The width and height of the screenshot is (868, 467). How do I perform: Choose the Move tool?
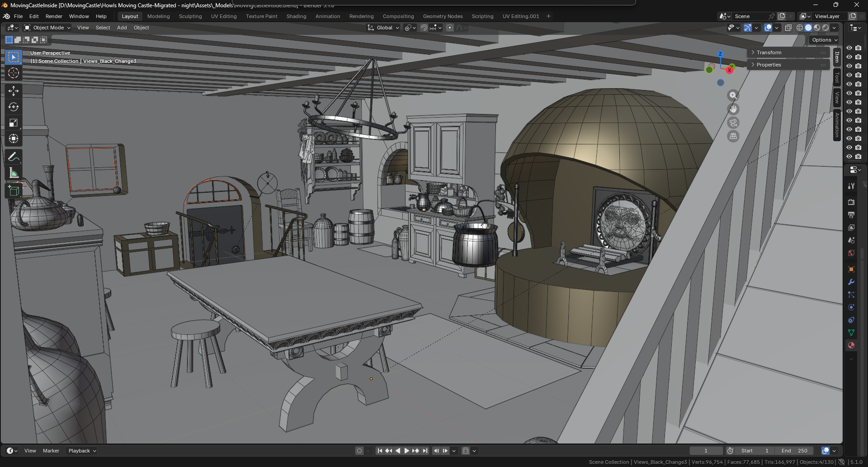coord(14,91)
